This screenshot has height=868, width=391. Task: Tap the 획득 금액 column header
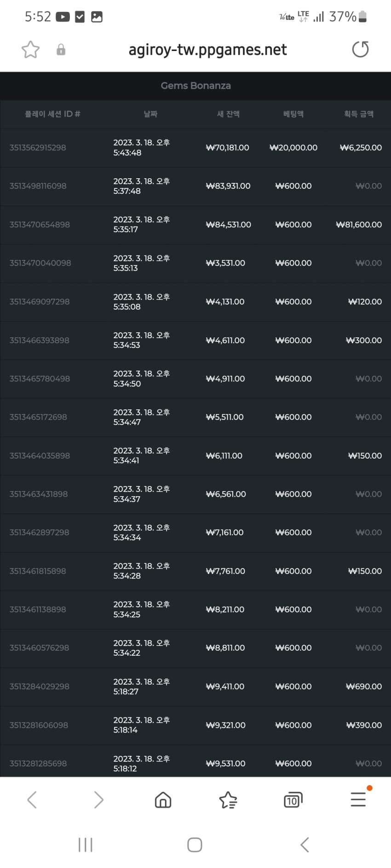click(x=359, y=114)
